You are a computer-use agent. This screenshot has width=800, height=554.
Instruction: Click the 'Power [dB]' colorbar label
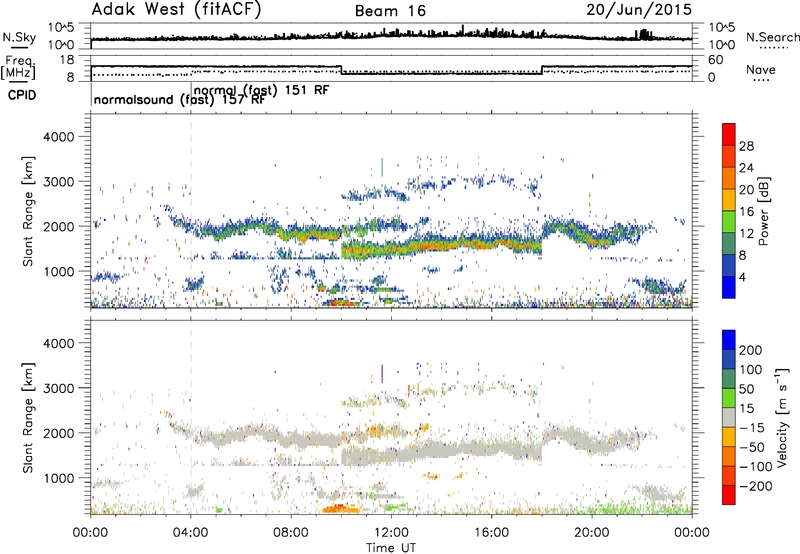click(764, 211)
